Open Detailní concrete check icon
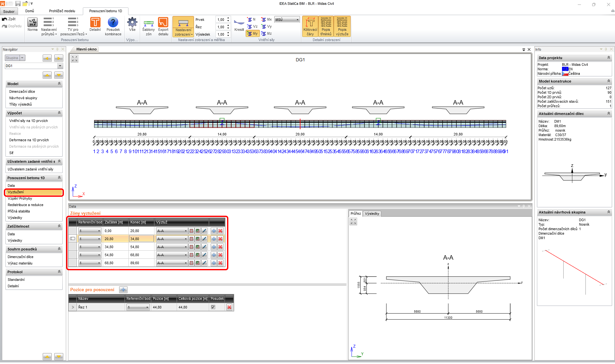This screenshot has height=364, width=615. tap(95, 22)
